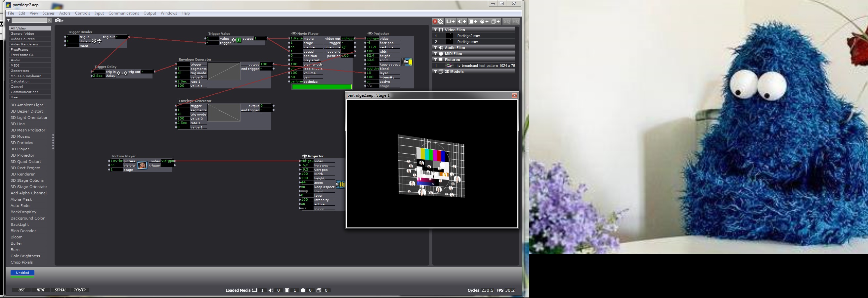Click the HQ quality icon
The width and height of the screenshot is (868, 298).
[x=516, y=22]
